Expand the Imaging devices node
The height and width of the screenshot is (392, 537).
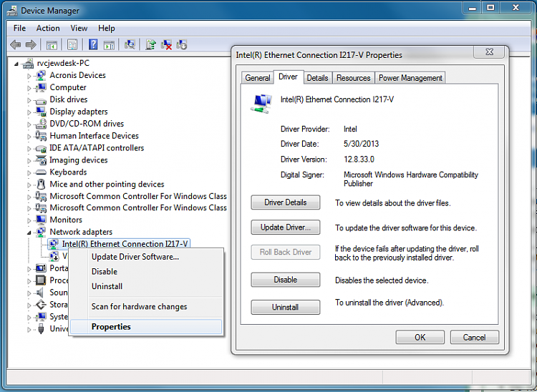(29, 161)
